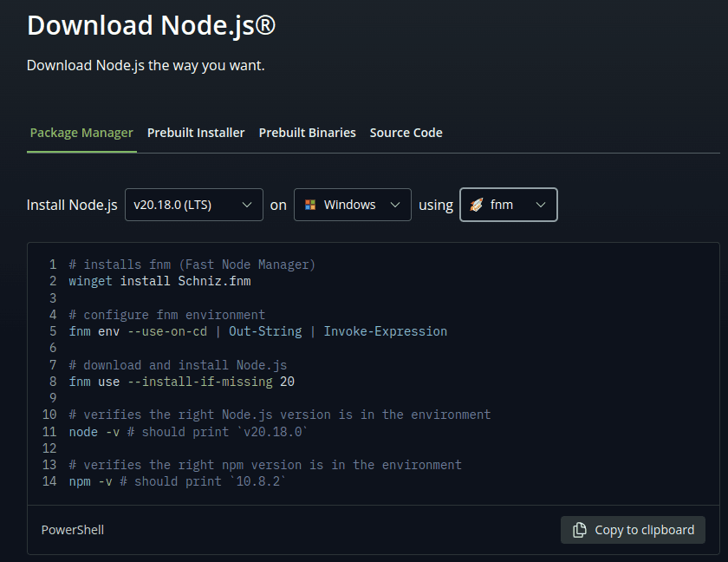Click the fnm rocket icon in package manager selector
This screenshot has width=728, height=562.
(478, 205)
